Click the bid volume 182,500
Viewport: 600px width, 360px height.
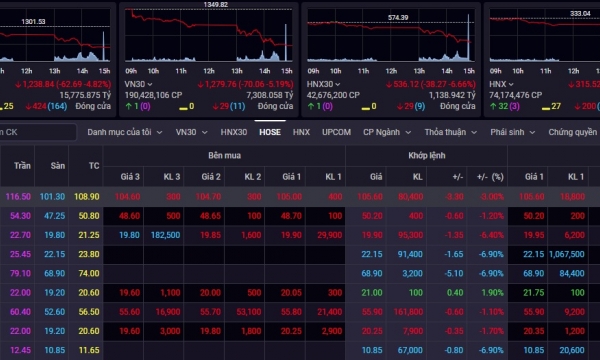tap(165, 235)
